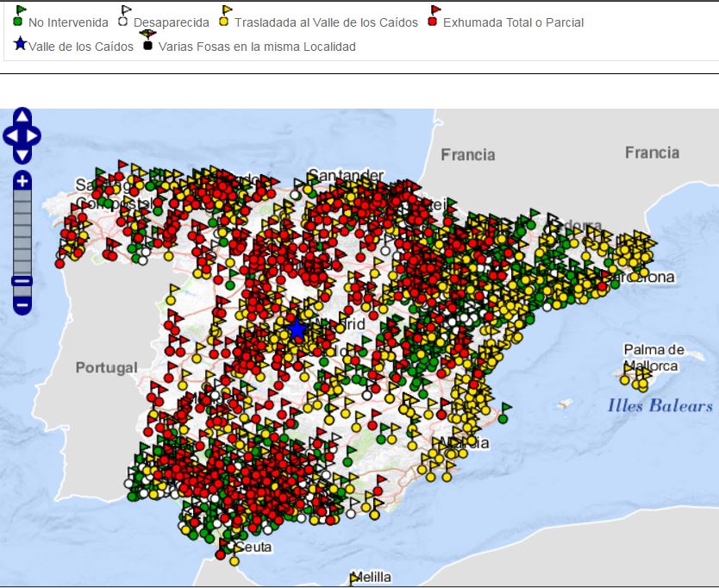The image size is (719, 588).
Task: Click the pan up arrow on map
Action: [22, 118]
